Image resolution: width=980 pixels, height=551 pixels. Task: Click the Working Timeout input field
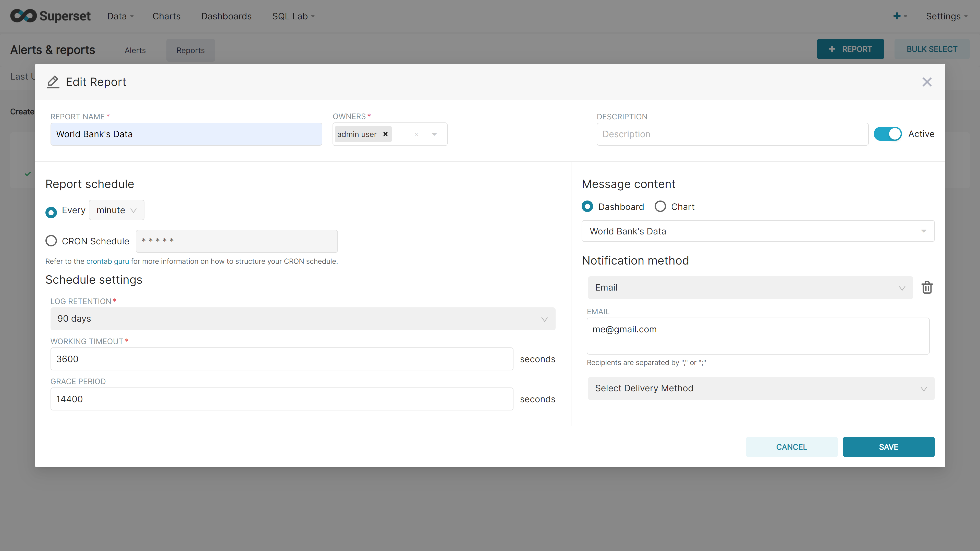(281, 359)
